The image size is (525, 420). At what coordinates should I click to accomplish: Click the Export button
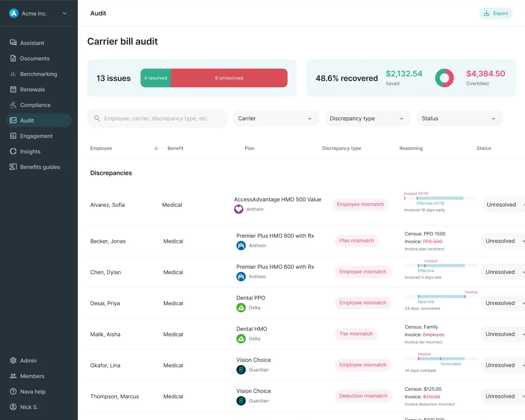tap(496, 13)
